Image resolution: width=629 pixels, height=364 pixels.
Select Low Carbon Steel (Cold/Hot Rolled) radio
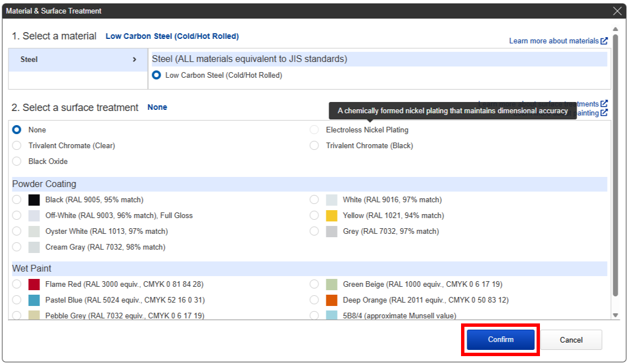pos(157,76)
